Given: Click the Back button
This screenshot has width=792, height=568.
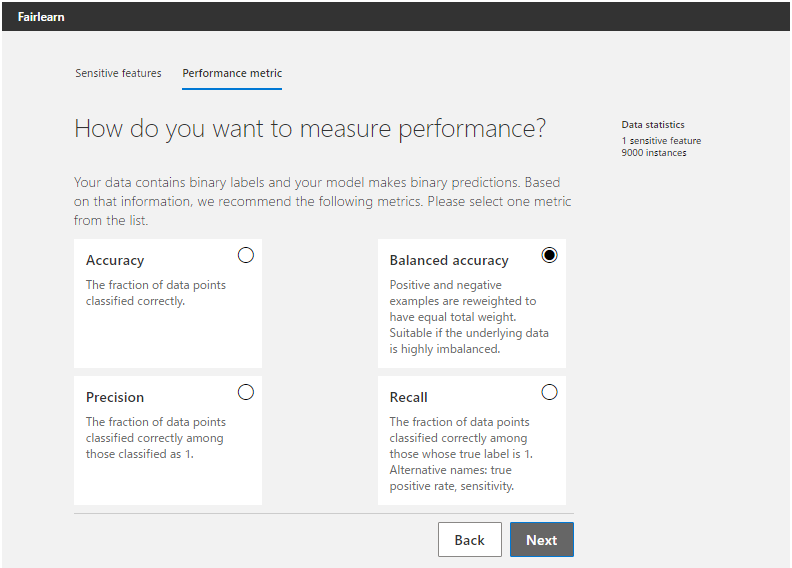Looking at the screenshot, I should pos(469,540).
